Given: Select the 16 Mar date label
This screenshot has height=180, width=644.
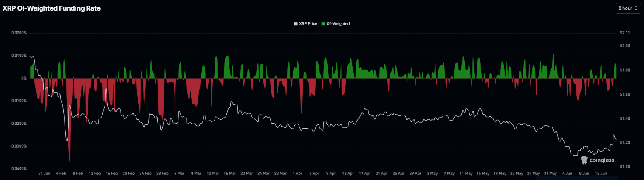Looking at the screenshot, I should [230, 174].
